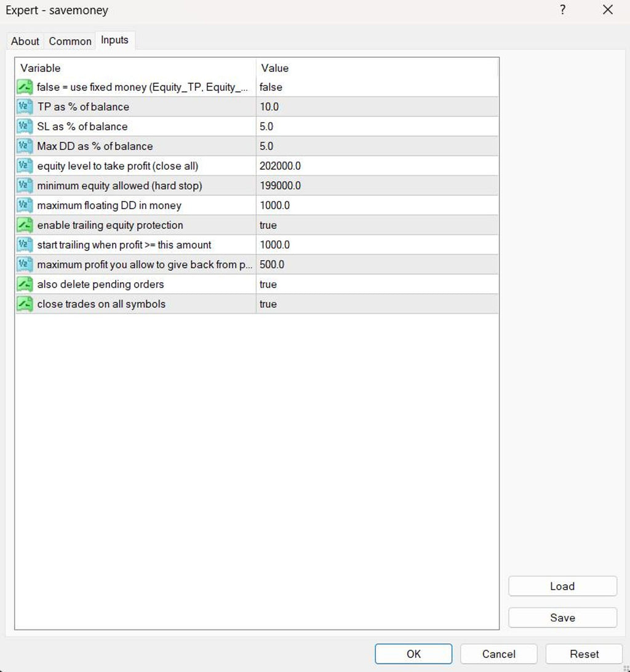The height and width of the screenshot is (672, 630).
Task: Click the question mark help button
Action: click(562, 10)
